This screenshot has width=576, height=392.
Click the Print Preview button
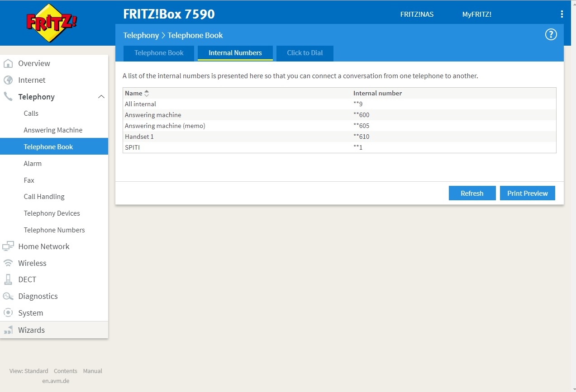[x=528, y=193]
